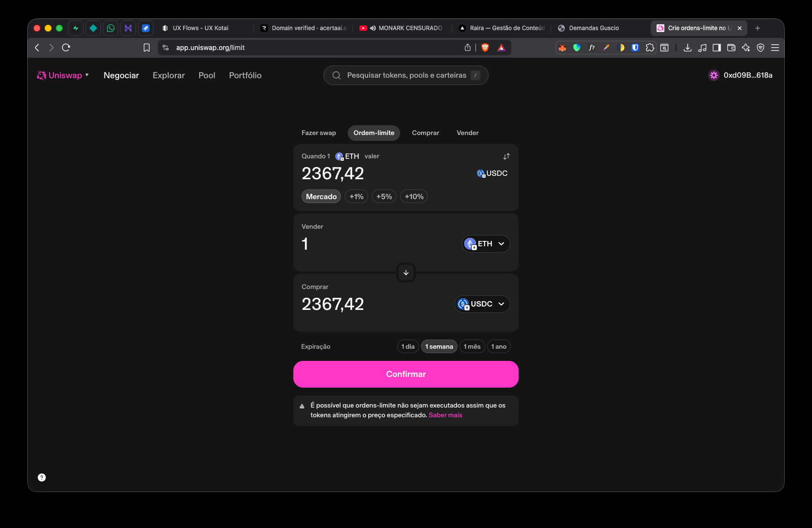812x528 pixels.
Task: Open the USDC buy token selector
Action: tap(482, 304)
